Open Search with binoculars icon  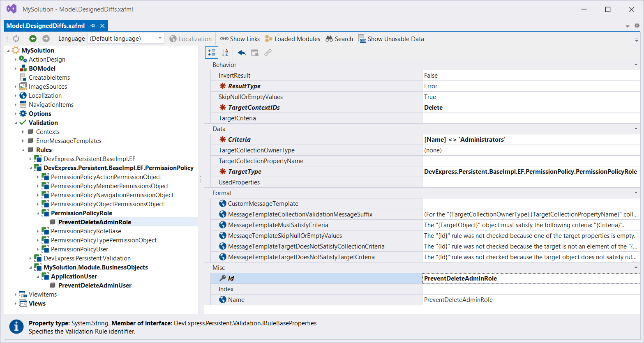point(339,39)
